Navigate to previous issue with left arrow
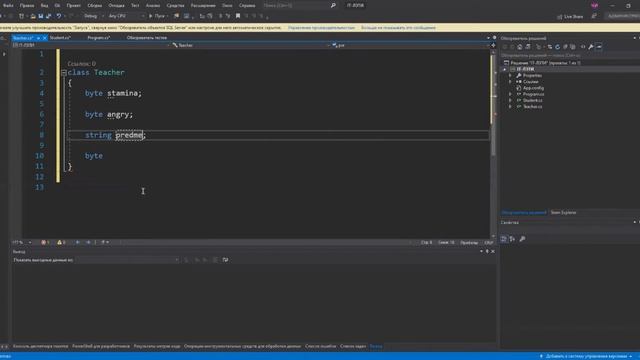Image resolution: width=640 pixels, height=360 pixels. 78,242
